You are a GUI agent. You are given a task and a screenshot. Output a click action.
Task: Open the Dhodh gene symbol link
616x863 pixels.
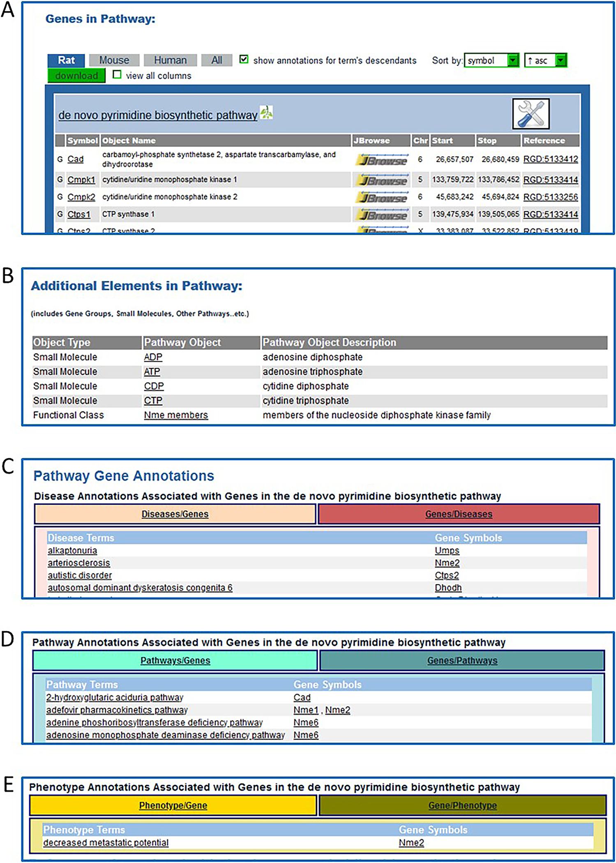[x=448, y=588]
